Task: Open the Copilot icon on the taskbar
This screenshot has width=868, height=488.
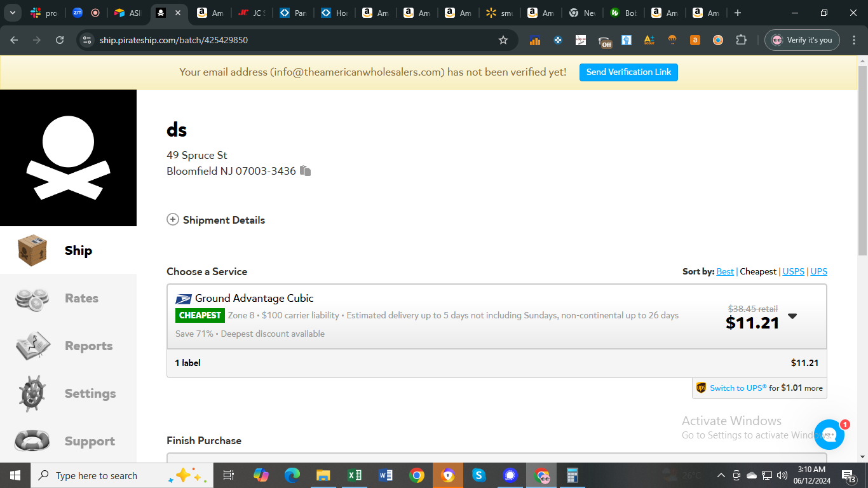Action: pyautogui.click(x=261, y=475)
